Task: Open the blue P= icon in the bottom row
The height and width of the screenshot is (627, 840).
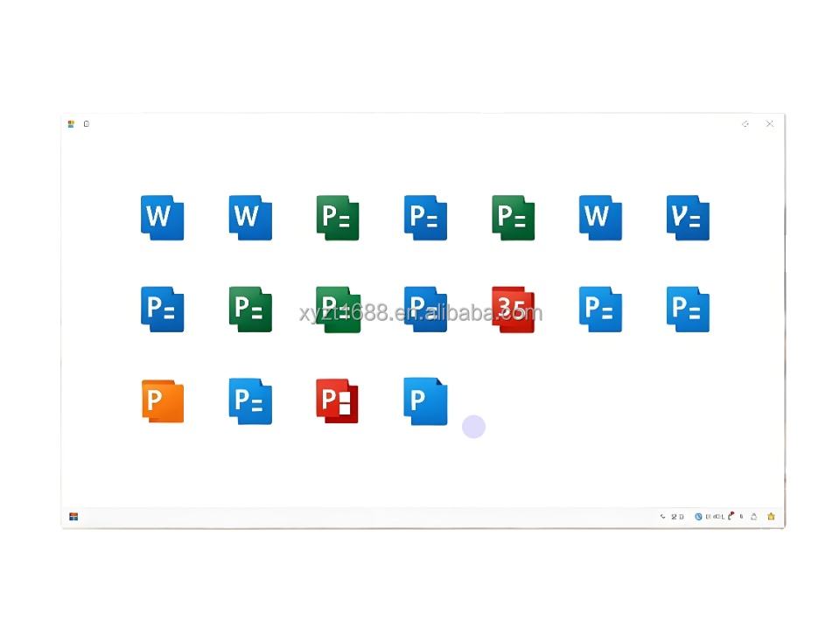Action: [x=250, y=401]
